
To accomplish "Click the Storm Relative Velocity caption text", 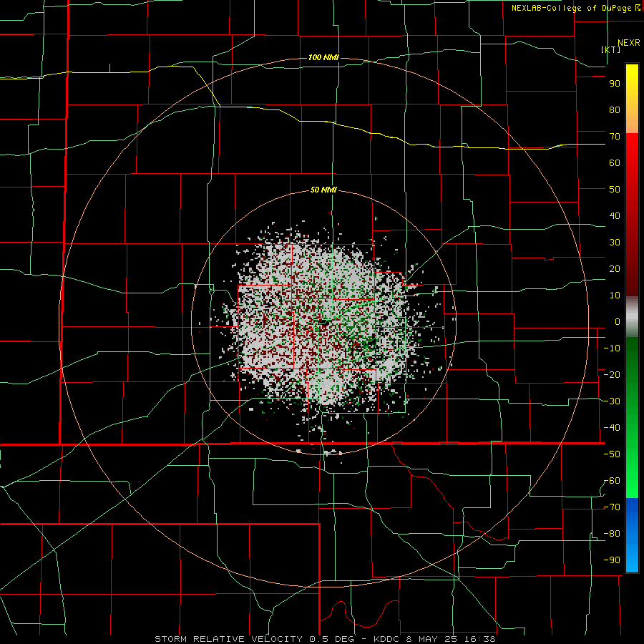I will 325,639.
